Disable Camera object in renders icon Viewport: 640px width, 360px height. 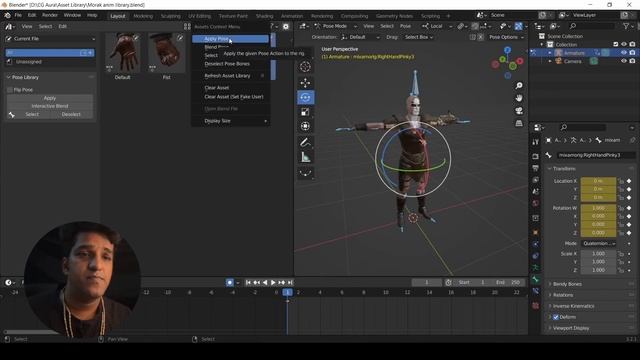(632, 61)
